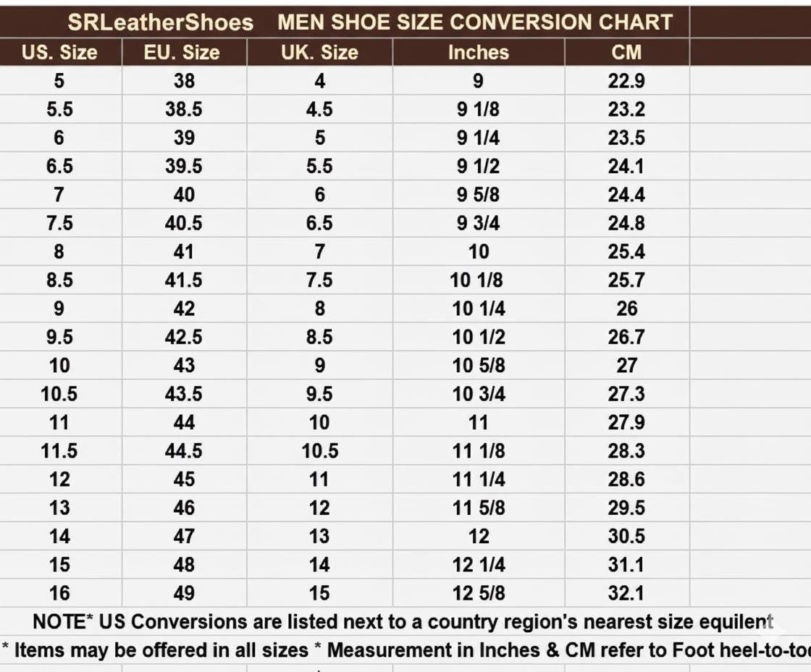Click the EU size 42.5 cell
Viewport: 811px width, 672px height.
coord(184,337)
